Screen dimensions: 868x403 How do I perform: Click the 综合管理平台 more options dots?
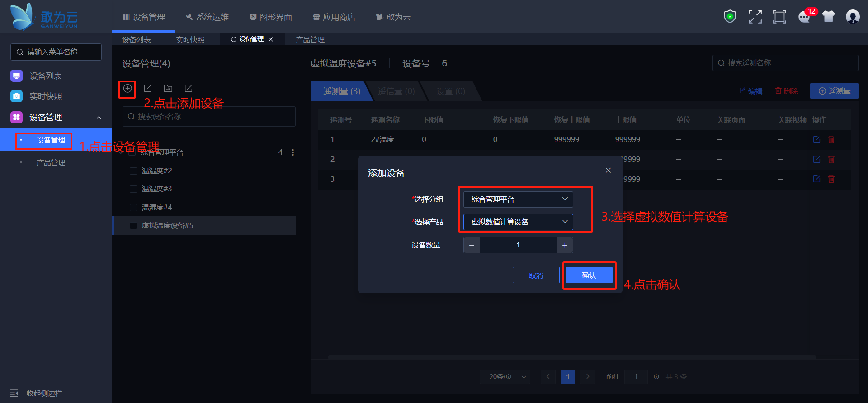293,152
